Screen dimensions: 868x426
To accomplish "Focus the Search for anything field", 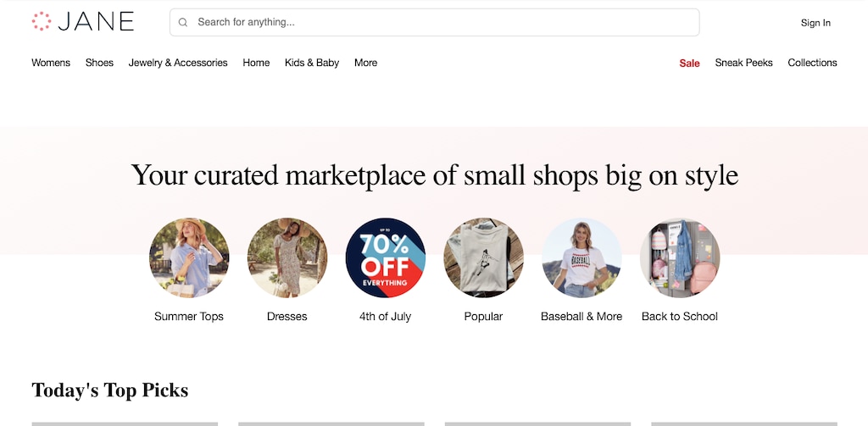I will click(441, 22).
